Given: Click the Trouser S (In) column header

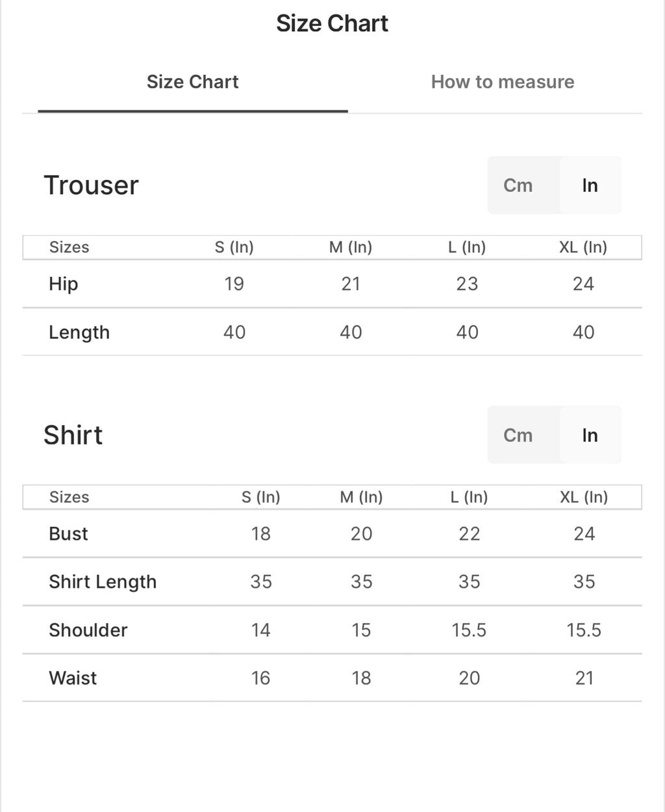Looking at the screenshot, I should click(x=234, y=247).
